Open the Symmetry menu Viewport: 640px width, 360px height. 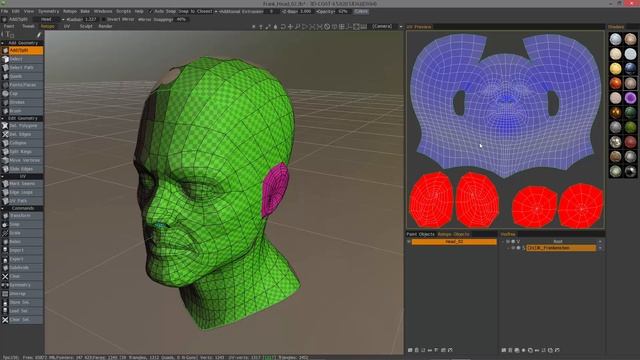(48, 11)
